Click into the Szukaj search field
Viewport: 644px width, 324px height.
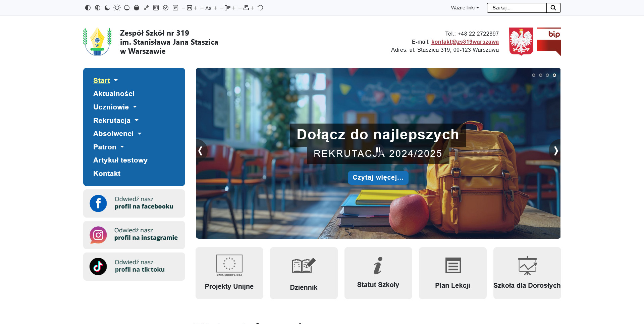coord(517,8)
